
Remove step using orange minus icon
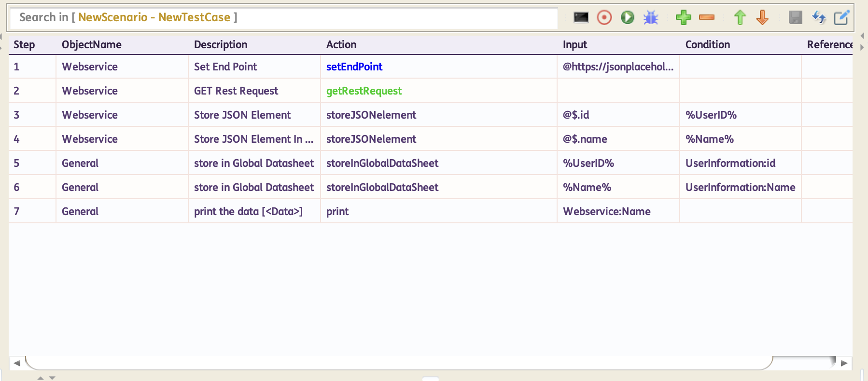pos(706,18)
